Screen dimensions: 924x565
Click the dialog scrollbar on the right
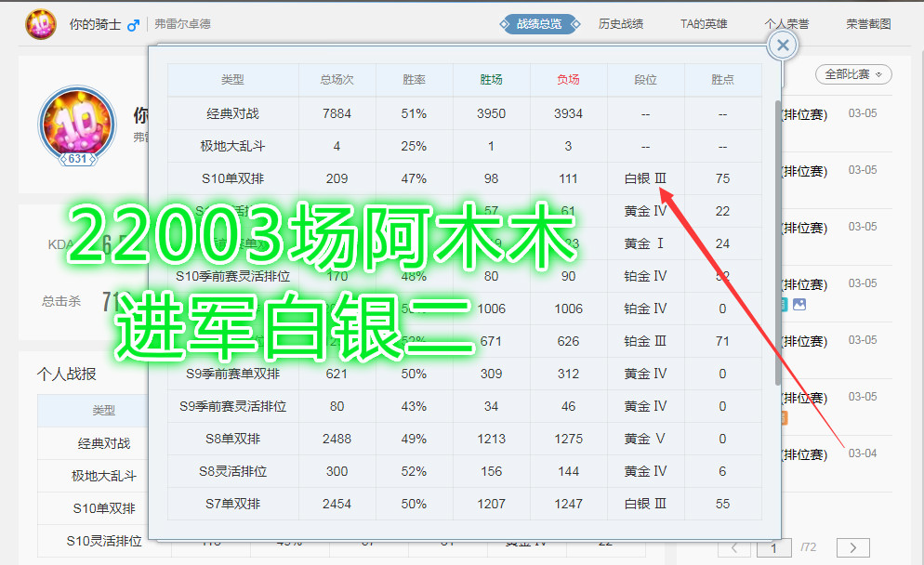point(779,232)
